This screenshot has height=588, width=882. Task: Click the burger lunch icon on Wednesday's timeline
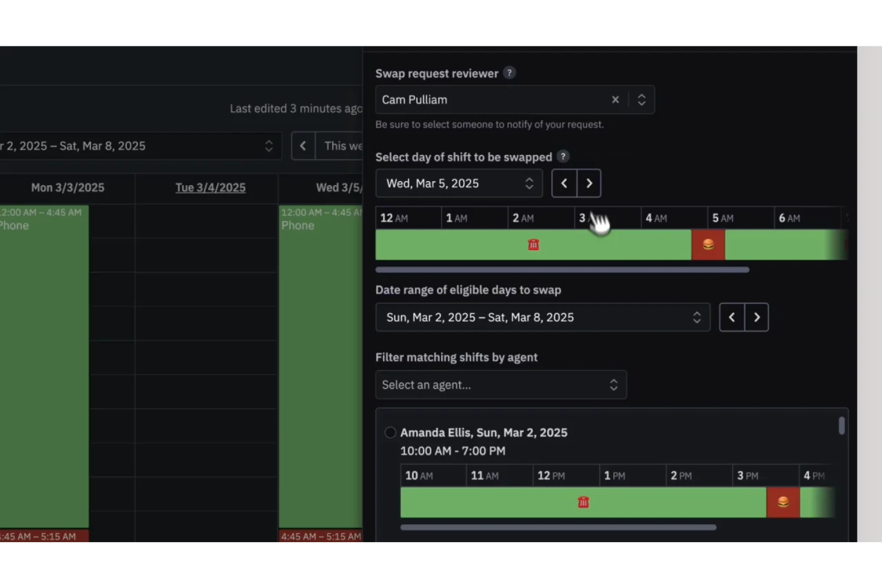[x=708, y=244]
